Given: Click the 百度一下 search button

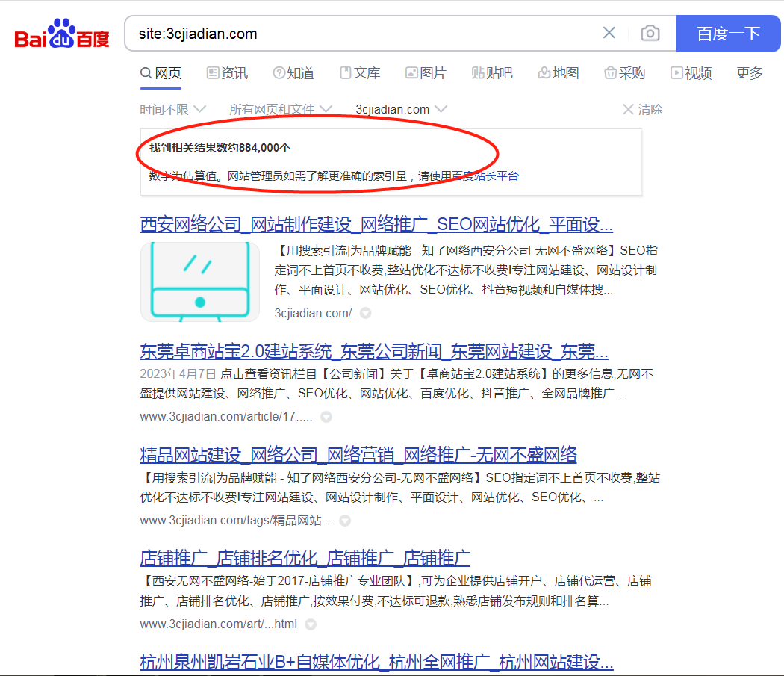Looking at the screenshot, I should (728, 34).
